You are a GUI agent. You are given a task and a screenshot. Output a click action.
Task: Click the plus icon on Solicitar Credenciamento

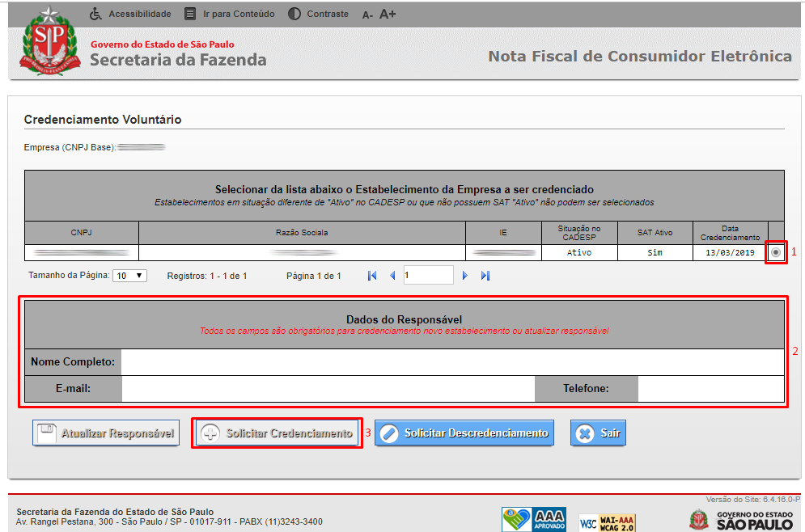coord(209,433)
